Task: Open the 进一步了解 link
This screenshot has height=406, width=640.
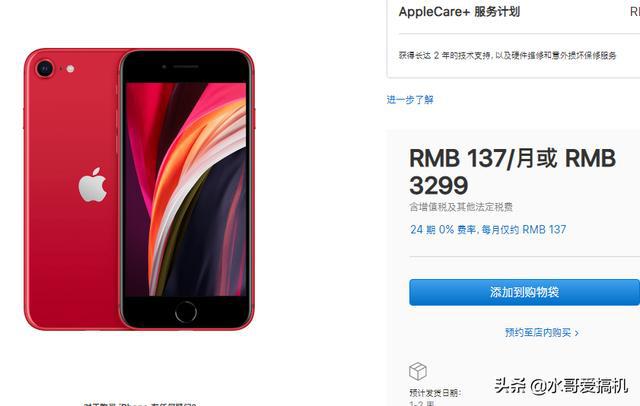Action: click(x=410, y=100)
